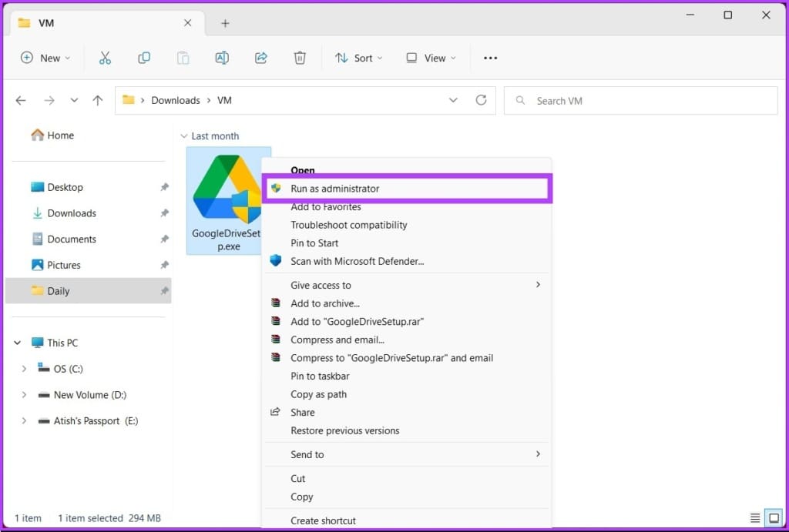Viewport: 789px width, 532px height.
Task: Click the Share toolbar icon
Action: 260,58
